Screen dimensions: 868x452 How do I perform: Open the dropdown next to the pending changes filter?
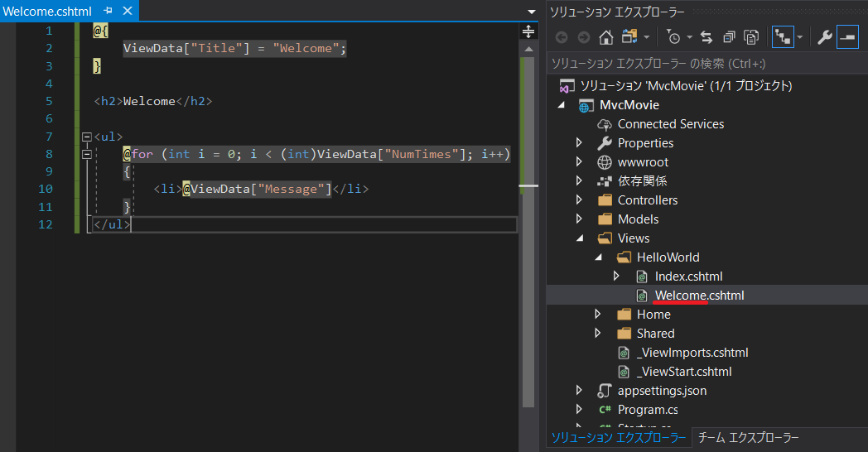pyautogui.click(x=690, y=37)
